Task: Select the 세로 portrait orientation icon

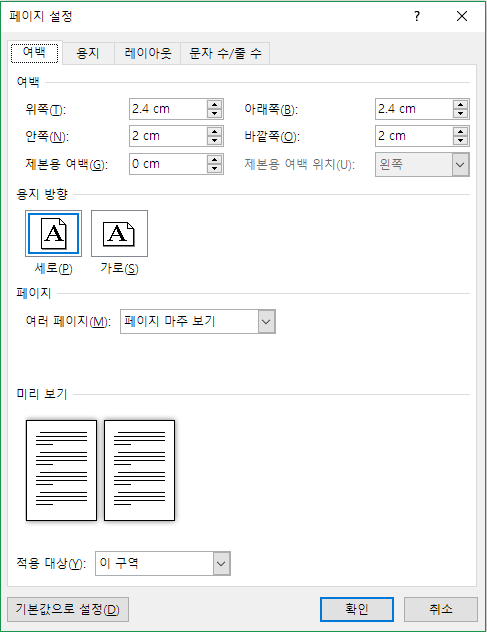Action: [x=53, y=233]
